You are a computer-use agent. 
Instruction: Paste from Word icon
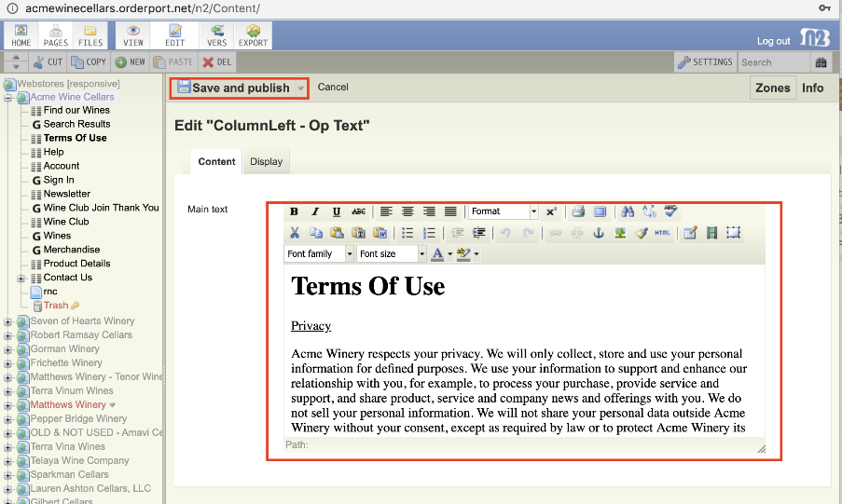[380, 232]
